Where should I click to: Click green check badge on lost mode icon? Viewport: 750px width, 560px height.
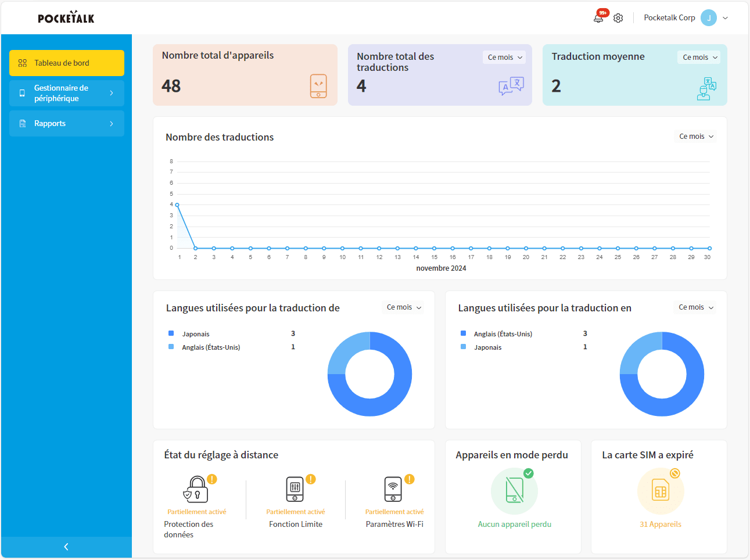[529, 473]
